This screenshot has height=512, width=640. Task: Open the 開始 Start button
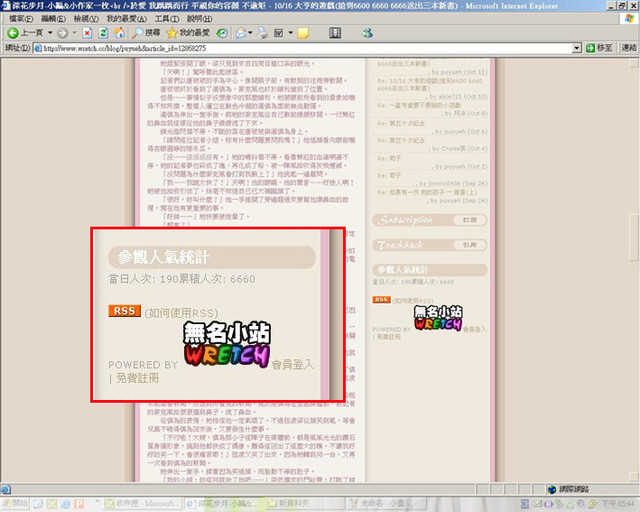(15, 503)
